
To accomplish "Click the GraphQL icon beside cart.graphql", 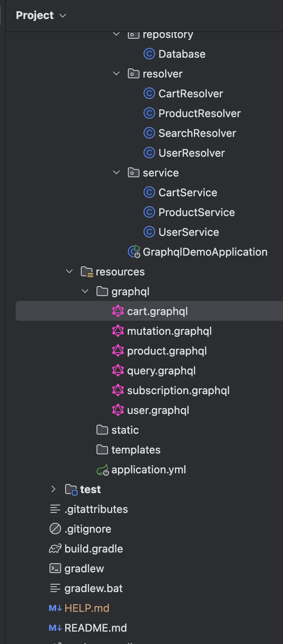I will [118, 311].
